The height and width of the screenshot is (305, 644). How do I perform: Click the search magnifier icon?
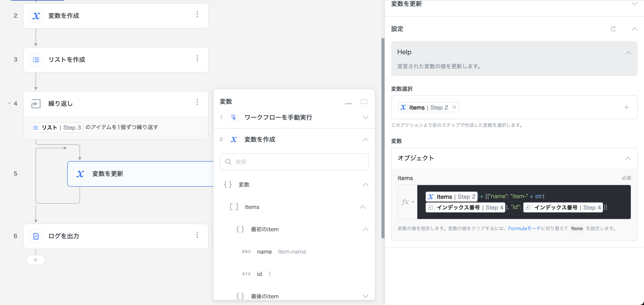click(228, 162)
